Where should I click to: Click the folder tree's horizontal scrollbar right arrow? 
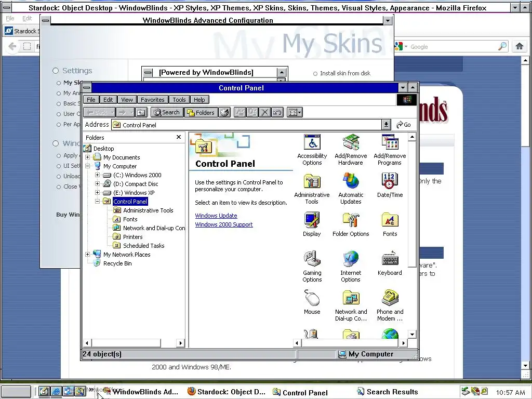(180, 343)
